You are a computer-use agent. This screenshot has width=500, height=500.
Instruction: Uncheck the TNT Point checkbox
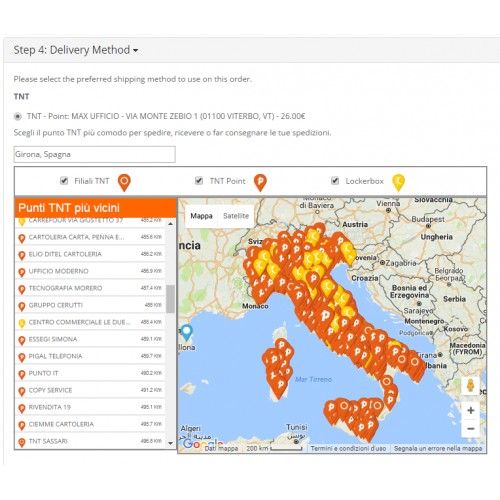[199, 181]
